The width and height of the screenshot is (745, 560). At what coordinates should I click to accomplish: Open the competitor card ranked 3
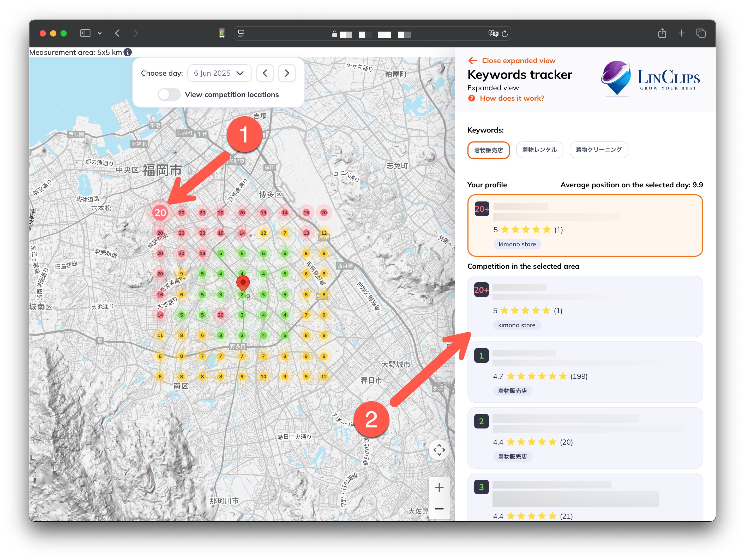pos(585,497)
